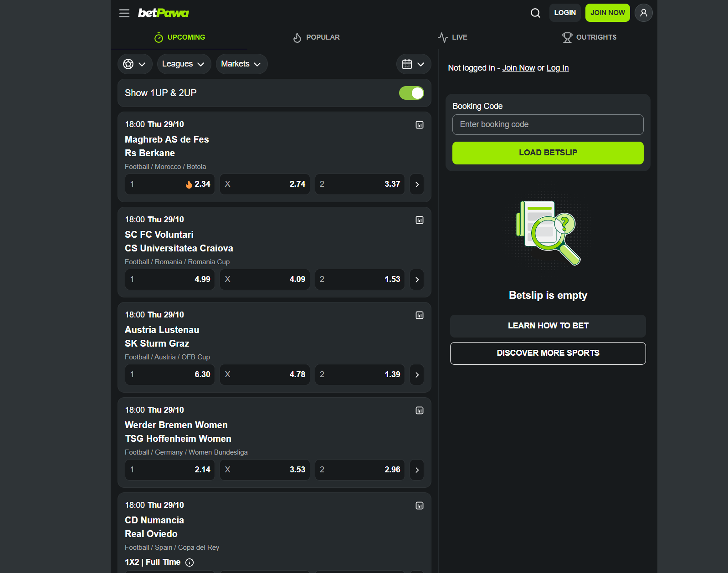This screenshot has width=728, height=573.
Task: Open statistics for SC FC Voluntari match
Action: (x=420, y=220)
